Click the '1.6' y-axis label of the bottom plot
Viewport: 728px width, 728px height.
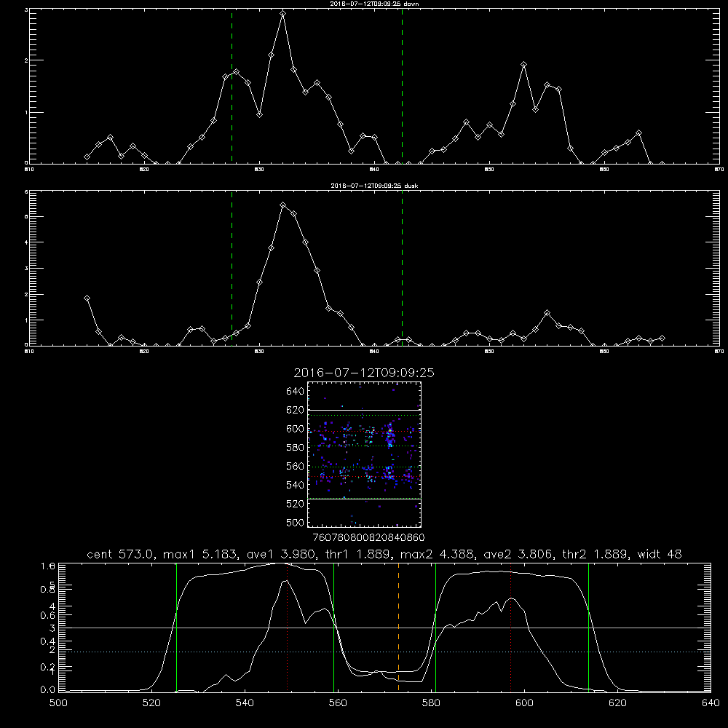tap(48, 566)
